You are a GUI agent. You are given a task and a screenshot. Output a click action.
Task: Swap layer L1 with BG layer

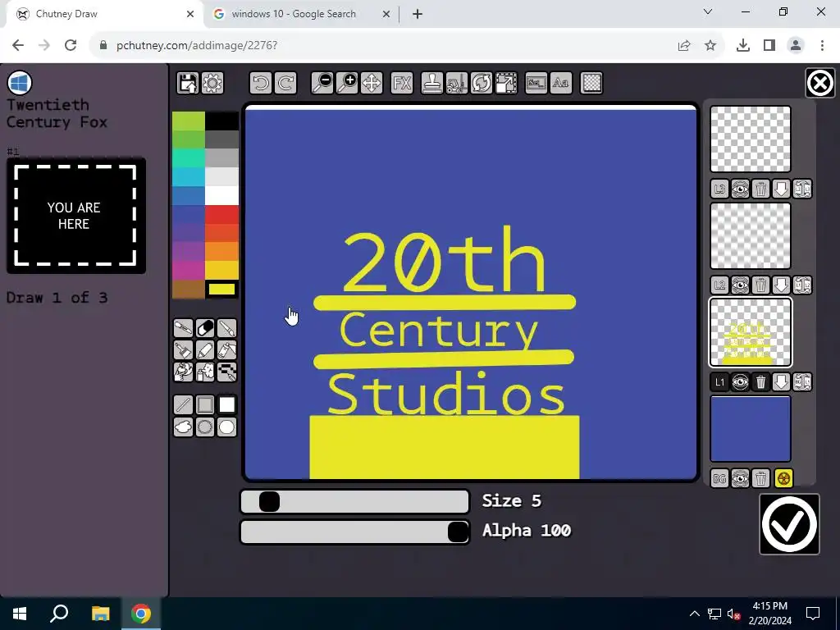point(802,382)
